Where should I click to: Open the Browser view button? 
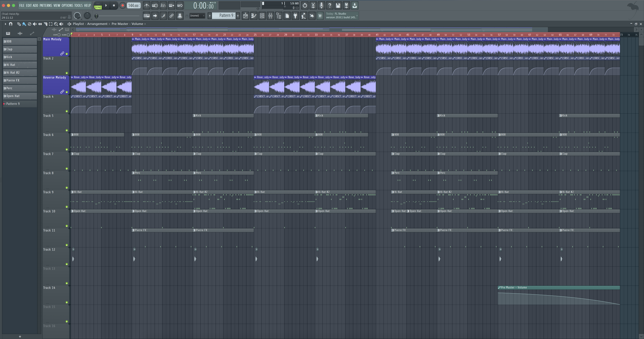tap(278, 16)
